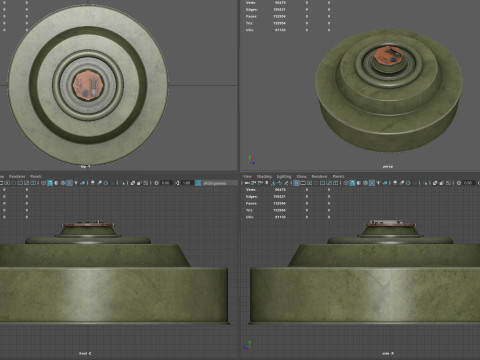Viewport: 480px width, 360px height.
Task: Lock camera icon in side view toolbar
Action: [253, 183]
